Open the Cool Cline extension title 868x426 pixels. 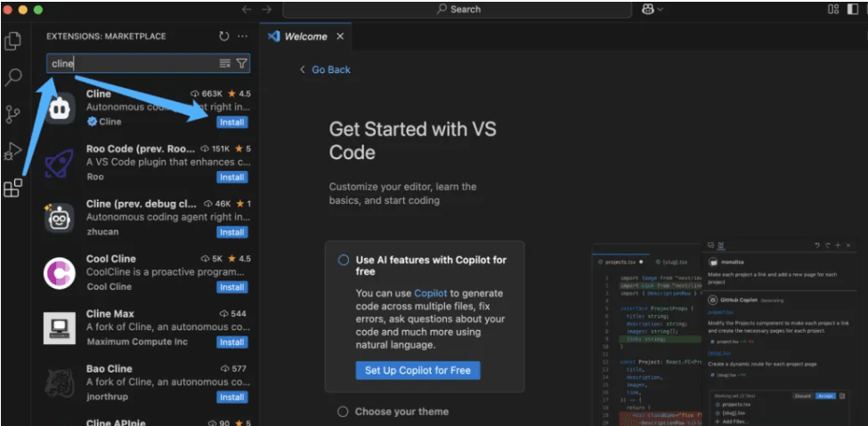(110, 259)
